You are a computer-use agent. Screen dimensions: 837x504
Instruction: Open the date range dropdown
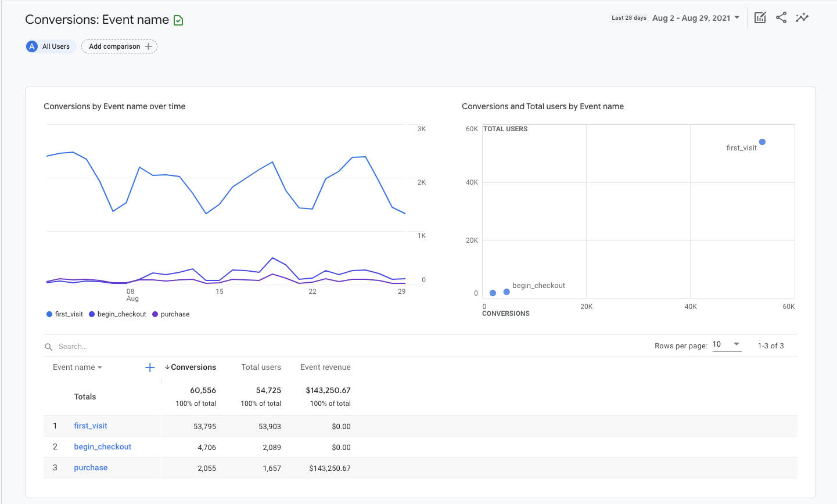coord(696,18)
